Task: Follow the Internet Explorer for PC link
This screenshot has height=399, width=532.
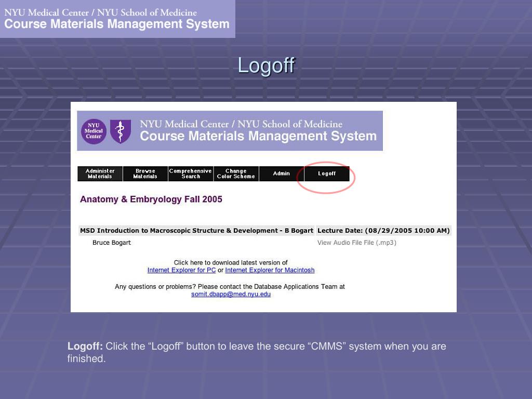Action: [181, 270]
